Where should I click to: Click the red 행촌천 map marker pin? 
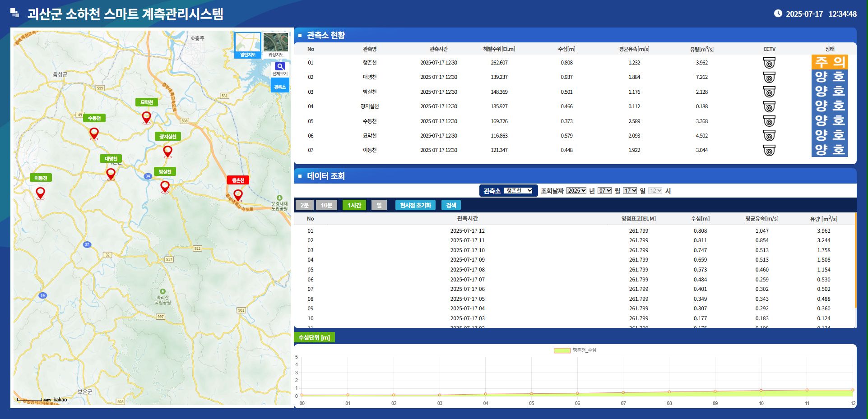click(238, 195)
